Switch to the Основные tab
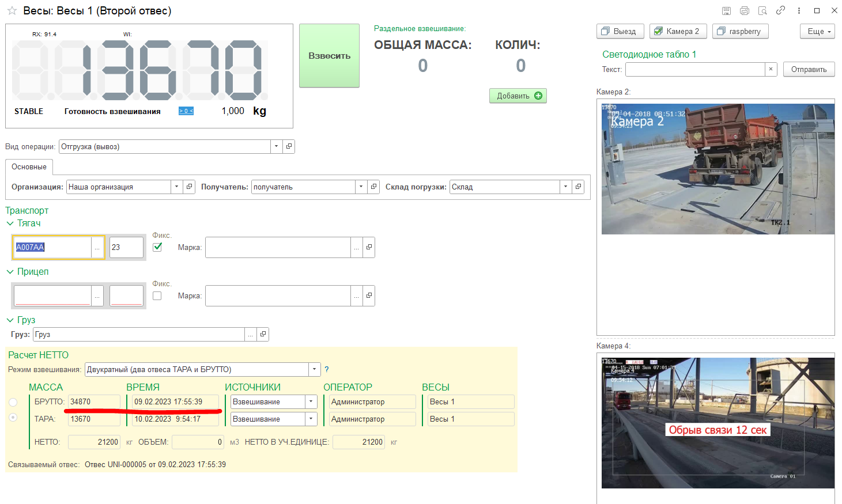842x504 pixels. tap(29, 167)
